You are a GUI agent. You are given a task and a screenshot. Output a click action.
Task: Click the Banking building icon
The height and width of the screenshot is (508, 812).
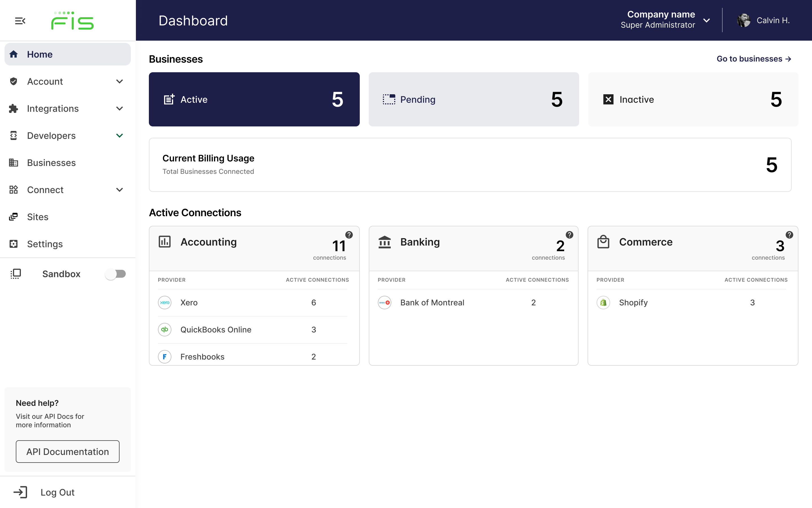click(385, 242)
